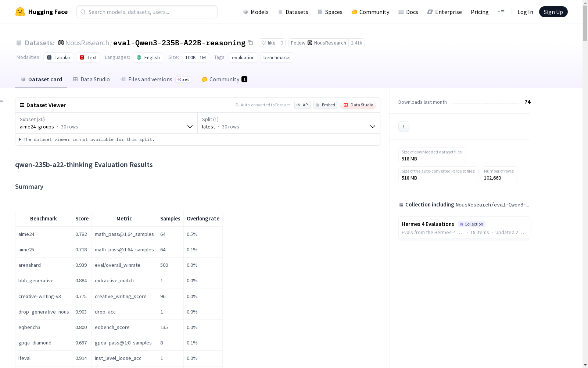The image size is (588, 368).
Task: Open the Enterprise navigation item
Action: (x=445, y=12)
